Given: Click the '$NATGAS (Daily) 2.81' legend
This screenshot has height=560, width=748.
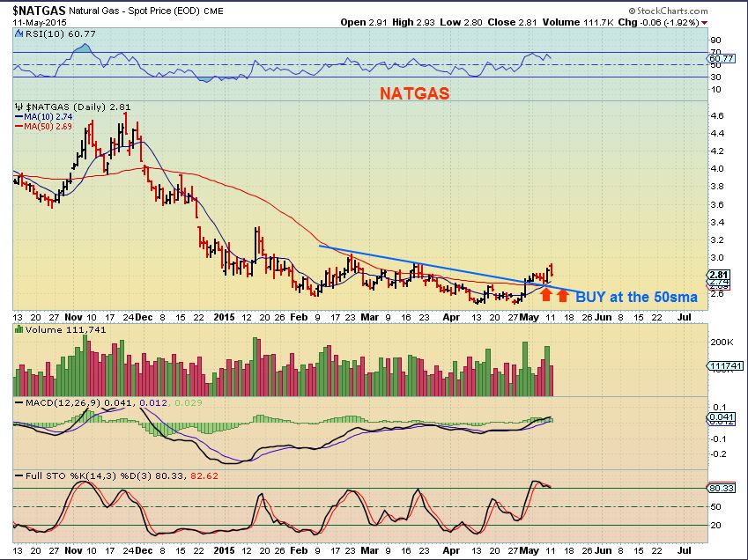Looking at the screenshot, I should (x=78, y=107).
